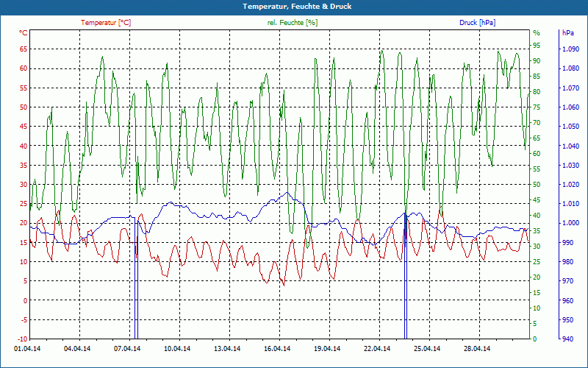
Task: Click the red temperature axis value -5
Action: [x=24, y=320]
